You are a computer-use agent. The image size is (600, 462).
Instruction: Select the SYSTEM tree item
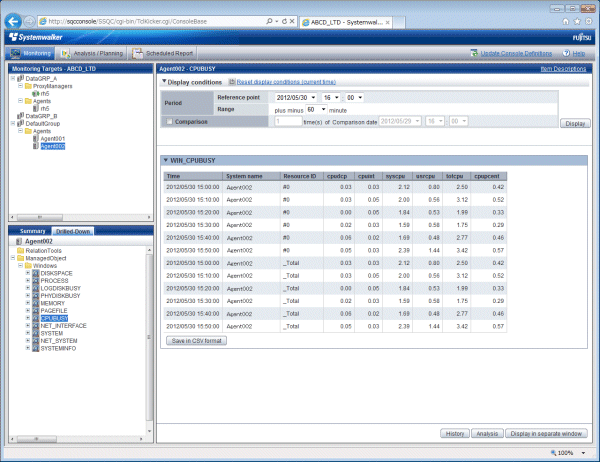tap(52, 333)
